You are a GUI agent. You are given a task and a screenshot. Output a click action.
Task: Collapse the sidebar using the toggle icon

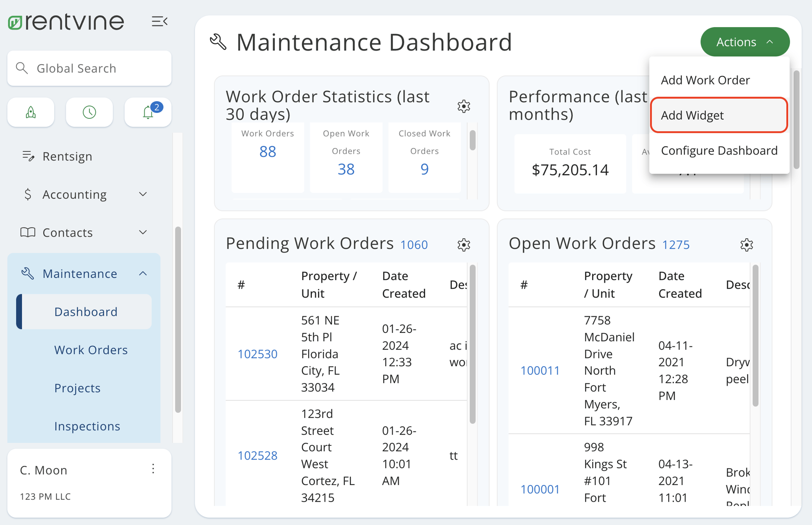pyautogui.click(x=160, y=21)
